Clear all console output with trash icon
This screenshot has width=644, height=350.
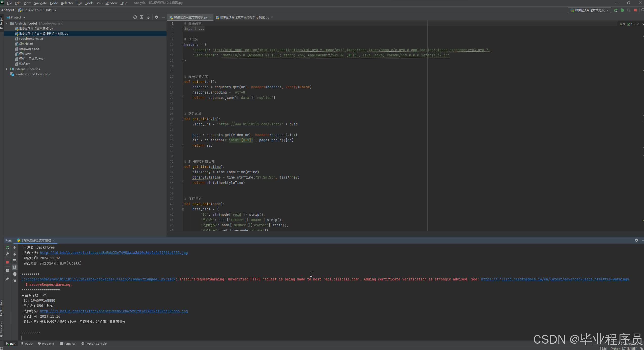(x=15, y=280)
